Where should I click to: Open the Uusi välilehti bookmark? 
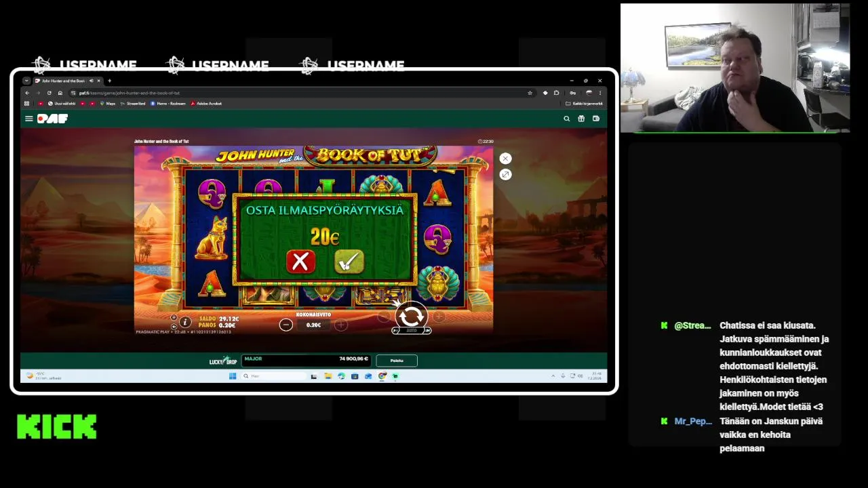pos(61,104)
